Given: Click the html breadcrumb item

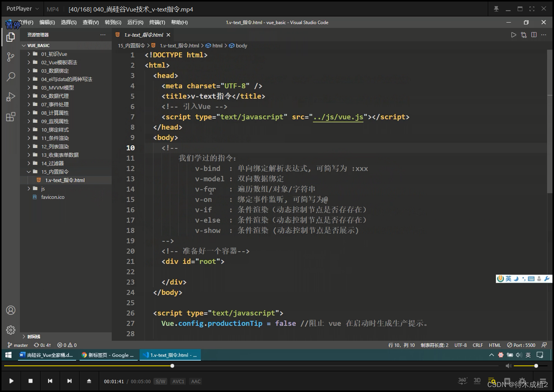Looking at the screenshot, I should click(214, 46).
